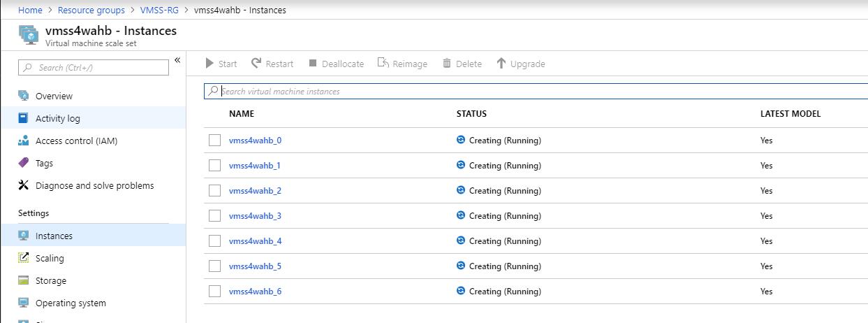Click the Reimage toolbar button

[402, 64]
